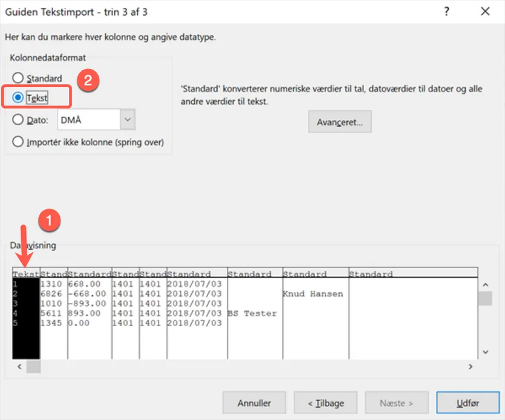Cancel the import with Annuller

254,402
